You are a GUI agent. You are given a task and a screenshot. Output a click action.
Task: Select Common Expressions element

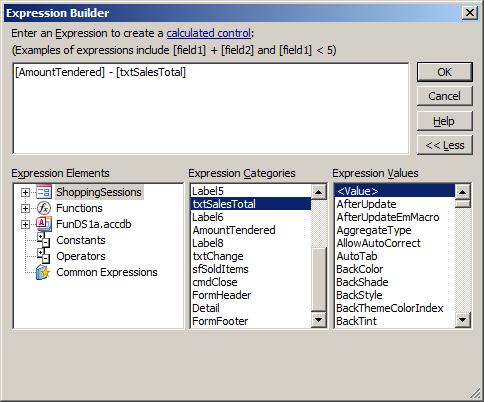(x=107, y=272)
